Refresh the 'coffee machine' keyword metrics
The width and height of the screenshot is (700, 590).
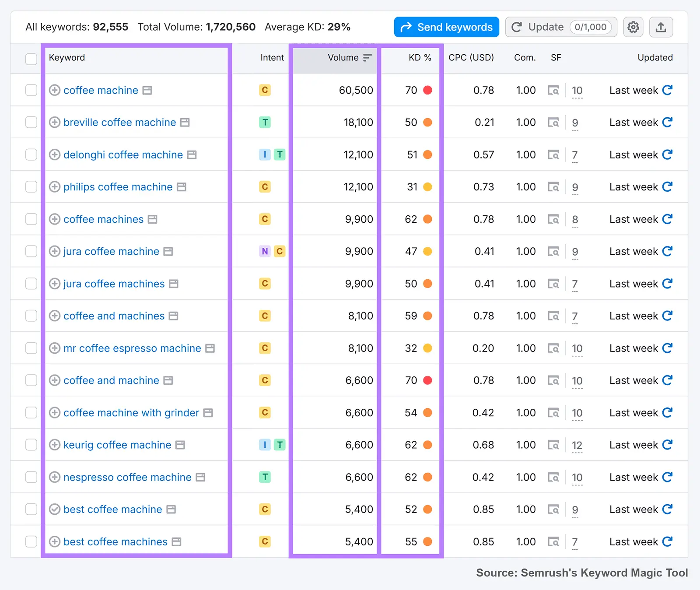[667, 90]
